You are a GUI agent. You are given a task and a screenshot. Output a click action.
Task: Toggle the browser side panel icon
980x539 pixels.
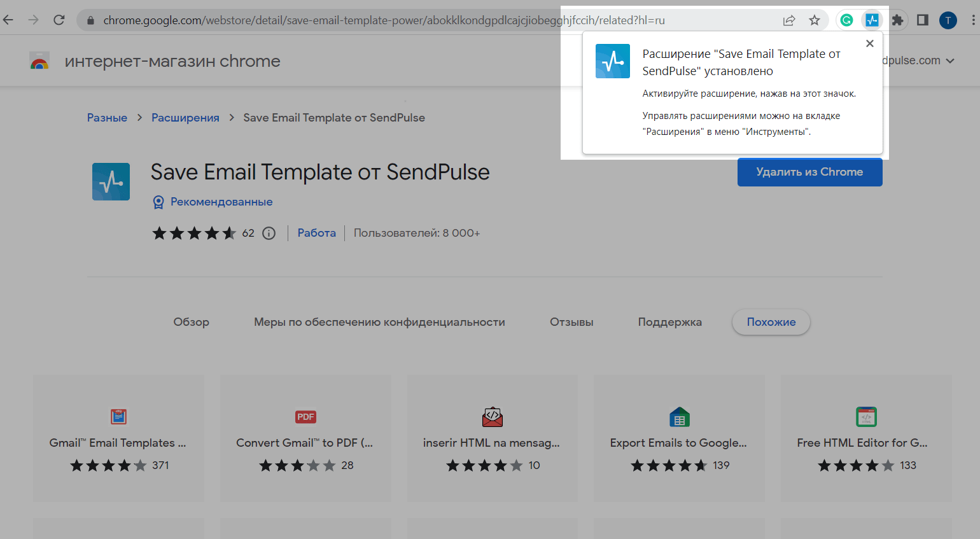coord(923,20)
